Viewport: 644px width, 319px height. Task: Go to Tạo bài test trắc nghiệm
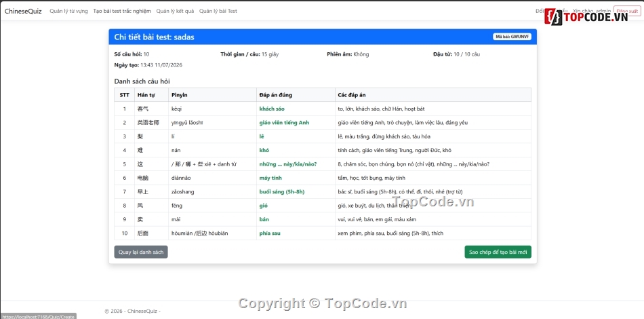(x=122, y=11)
